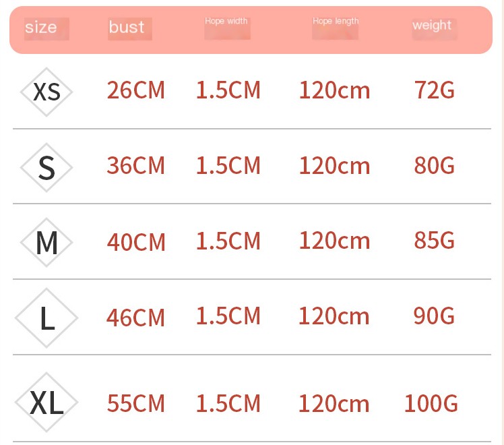Select the 46CM bust measurement
This screenshot has height=445, width=504.
click(x=135, y=318)
